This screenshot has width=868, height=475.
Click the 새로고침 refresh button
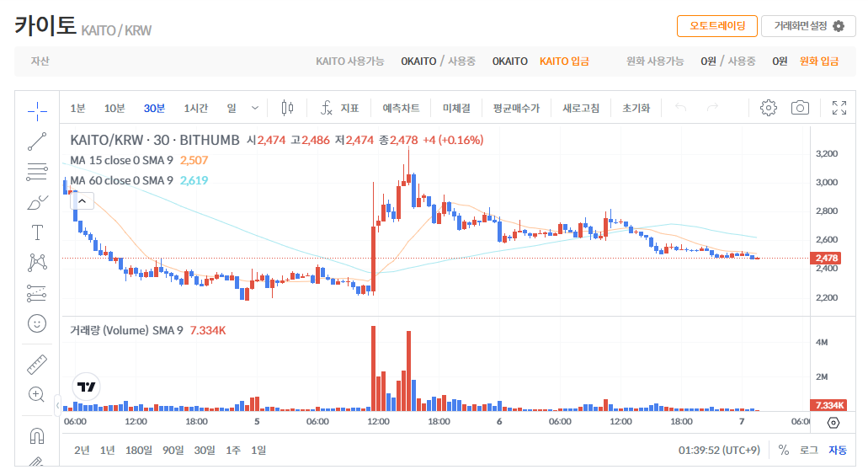click(581, 108)
